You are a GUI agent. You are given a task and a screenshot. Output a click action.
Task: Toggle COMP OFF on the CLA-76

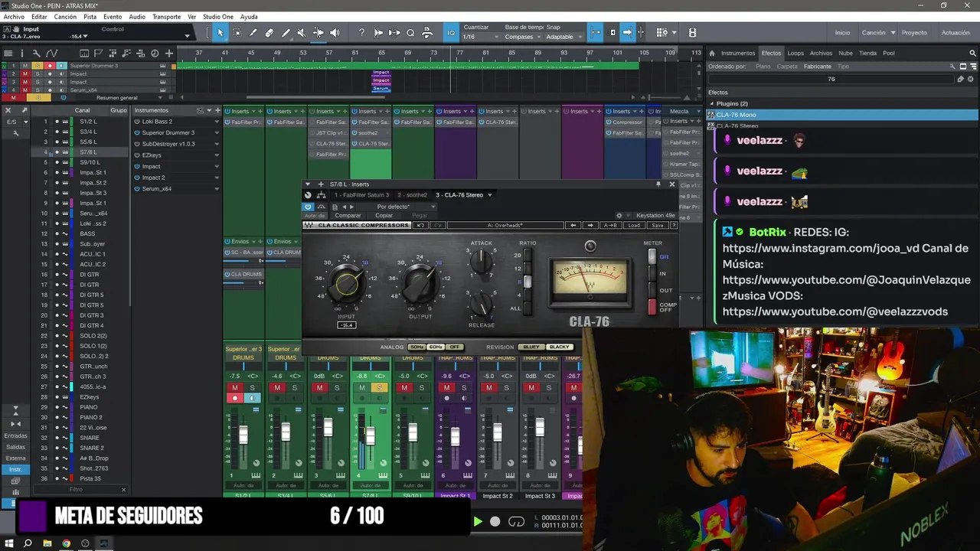tap(652, 307)
